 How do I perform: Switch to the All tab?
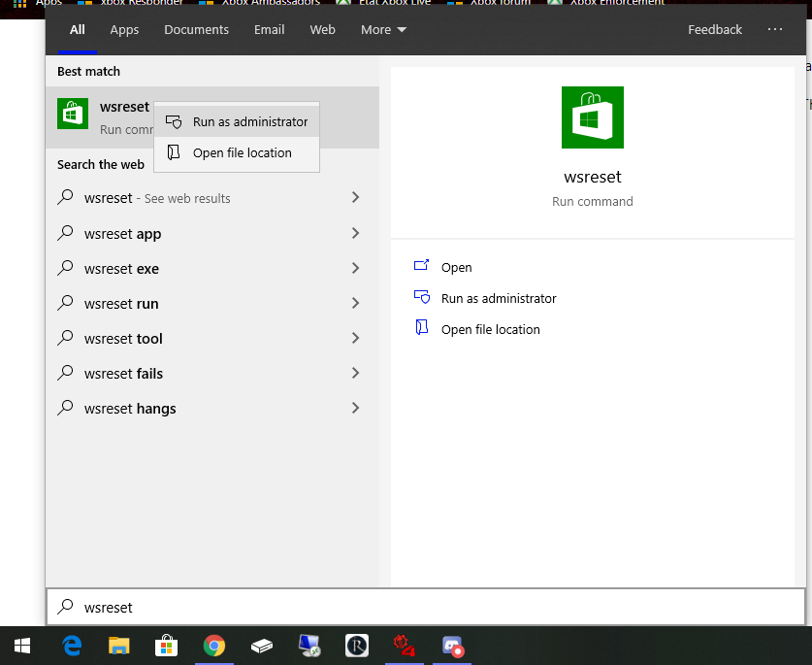[78, 29]
